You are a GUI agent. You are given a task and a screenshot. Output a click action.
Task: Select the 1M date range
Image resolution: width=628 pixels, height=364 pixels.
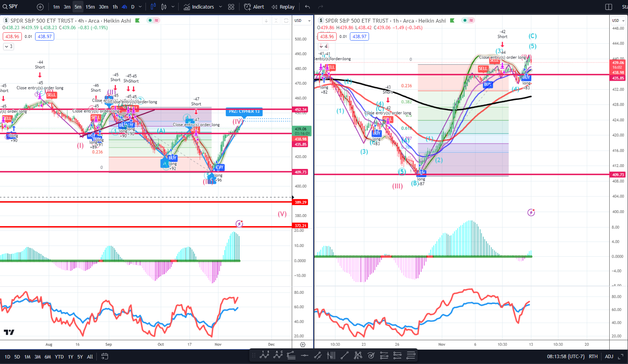click(x=27, y=357)
